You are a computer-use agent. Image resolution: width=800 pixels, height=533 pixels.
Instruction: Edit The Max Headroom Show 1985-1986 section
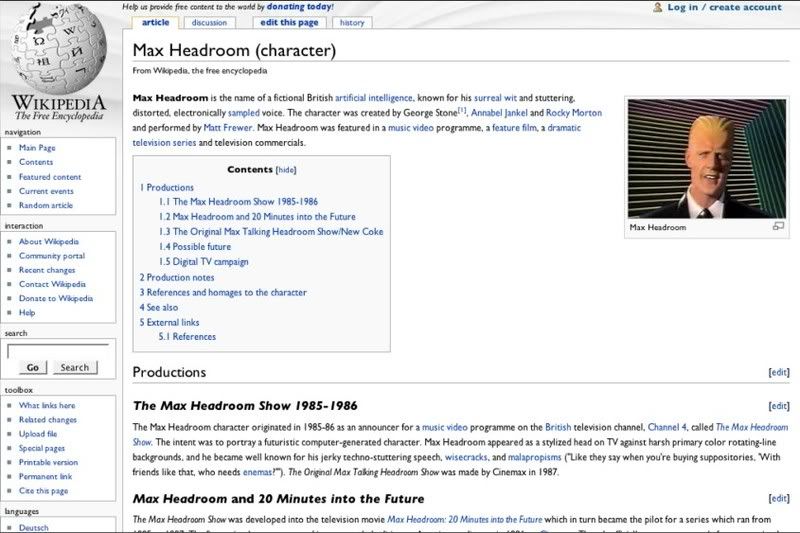pyautogui.click(x=779, y=406)
